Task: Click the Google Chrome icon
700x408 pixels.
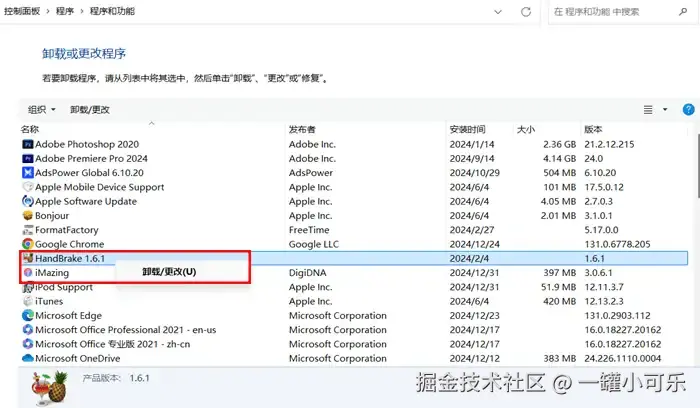Action: [28, 244]
